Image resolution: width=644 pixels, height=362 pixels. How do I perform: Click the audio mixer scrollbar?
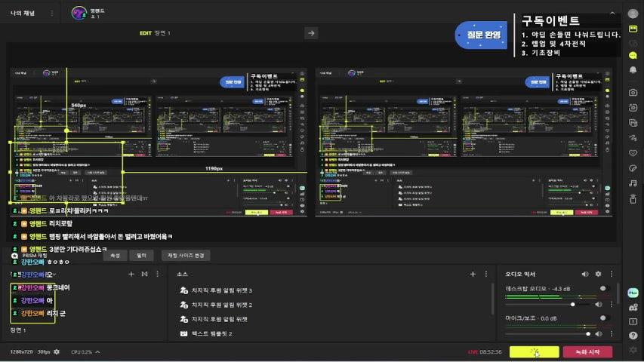[x=618, y=293]
